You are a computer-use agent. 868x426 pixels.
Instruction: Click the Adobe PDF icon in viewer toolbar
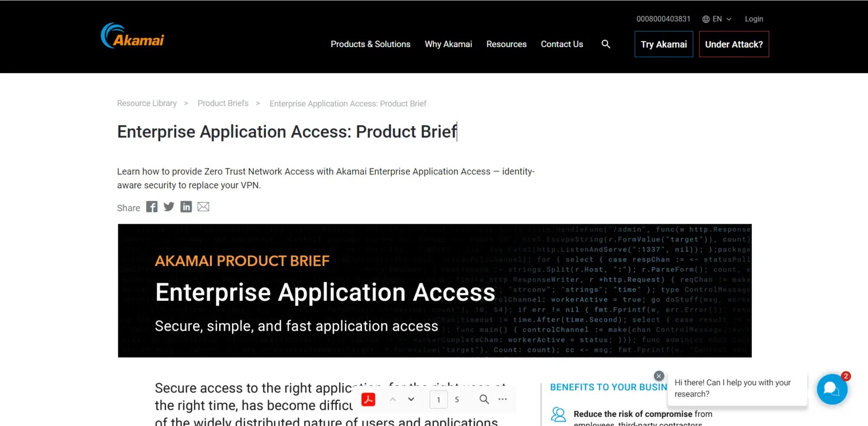(368, 399)
